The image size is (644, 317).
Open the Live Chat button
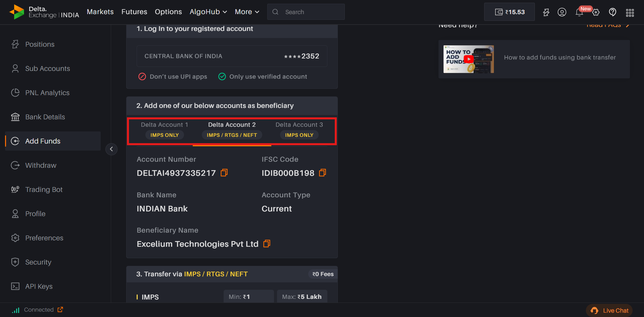click(x=609, y=311)
